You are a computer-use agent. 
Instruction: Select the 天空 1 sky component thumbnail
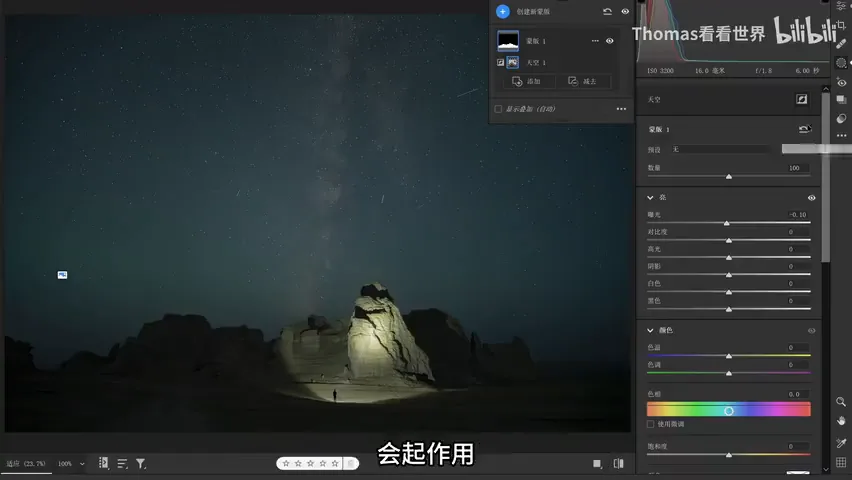pyautogui.click(x=512, y=63)
